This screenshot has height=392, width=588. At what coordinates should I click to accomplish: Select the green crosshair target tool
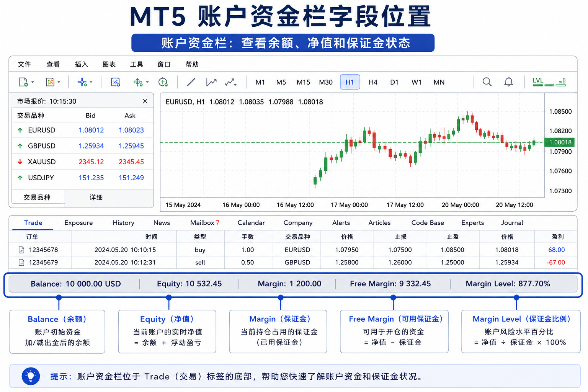(138, 82)
